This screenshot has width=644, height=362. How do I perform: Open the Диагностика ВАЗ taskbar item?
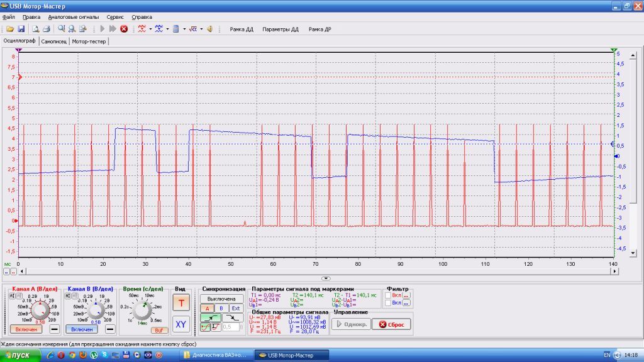[x=215, y=356]
